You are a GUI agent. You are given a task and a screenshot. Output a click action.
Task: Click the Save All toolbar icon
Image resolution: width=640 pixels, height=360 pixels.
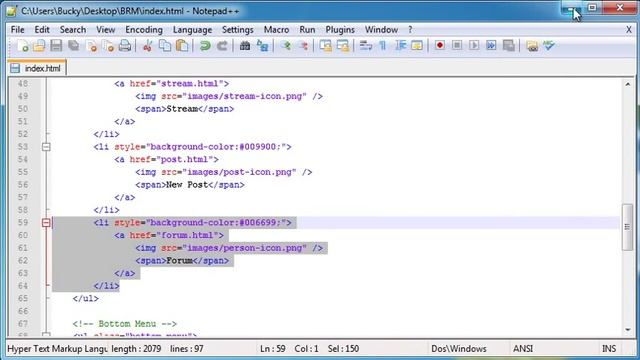73,46
